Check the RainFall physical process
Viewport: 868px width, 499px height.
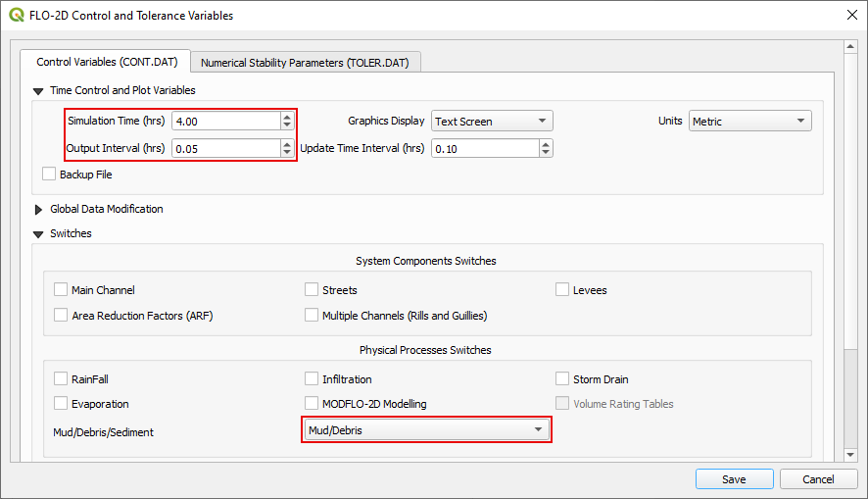point(62,379)
